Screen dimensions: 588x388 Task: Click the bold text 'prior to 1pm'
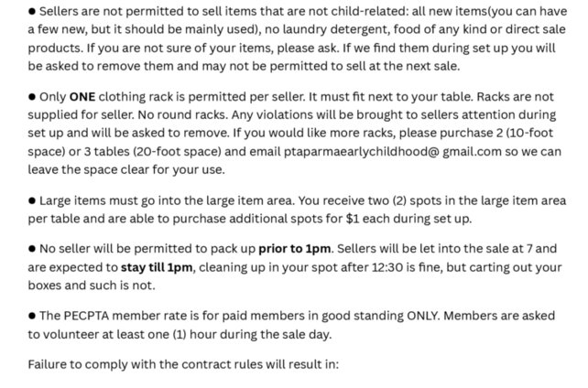[x=294, y=249]
